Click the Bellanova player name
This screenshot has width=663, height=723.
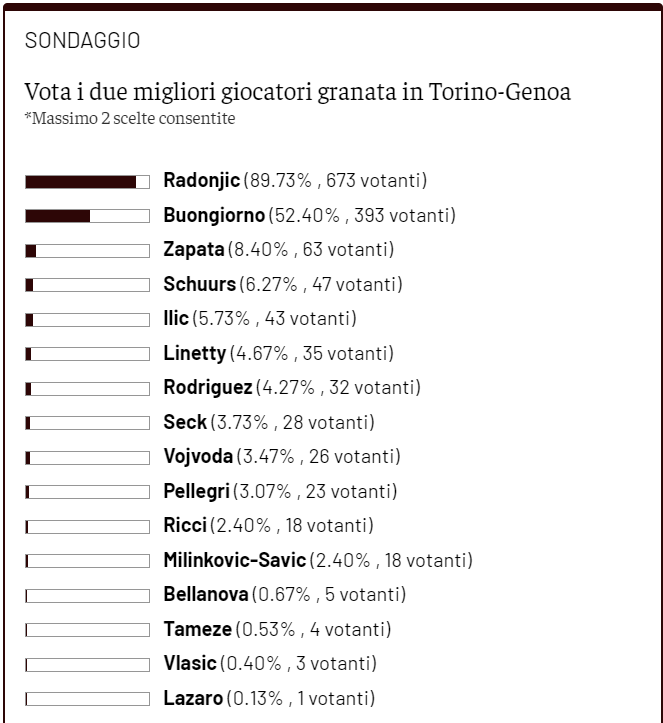click(206, 595)
